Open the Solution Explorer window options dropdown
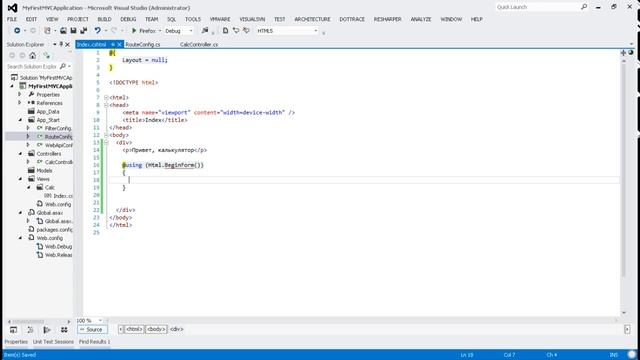The width and height of the screenshot is (640, 360). 55,44
